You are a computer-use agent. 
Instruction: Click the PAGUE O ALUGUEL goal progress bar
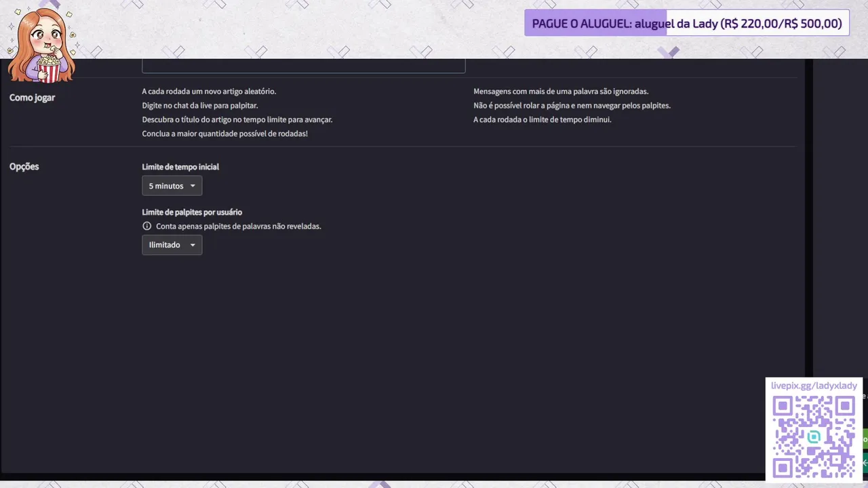pos(686,23)
